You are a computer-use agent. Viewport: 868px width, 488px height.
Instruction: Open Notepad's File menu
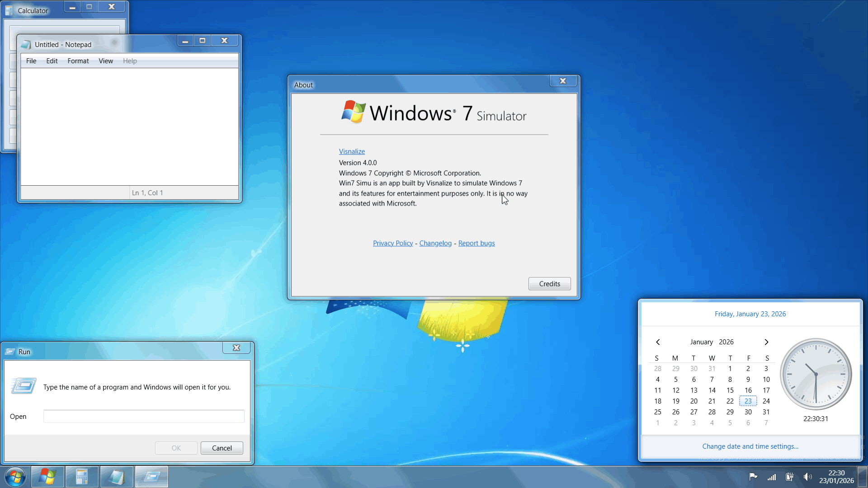(x=31, y=61)
